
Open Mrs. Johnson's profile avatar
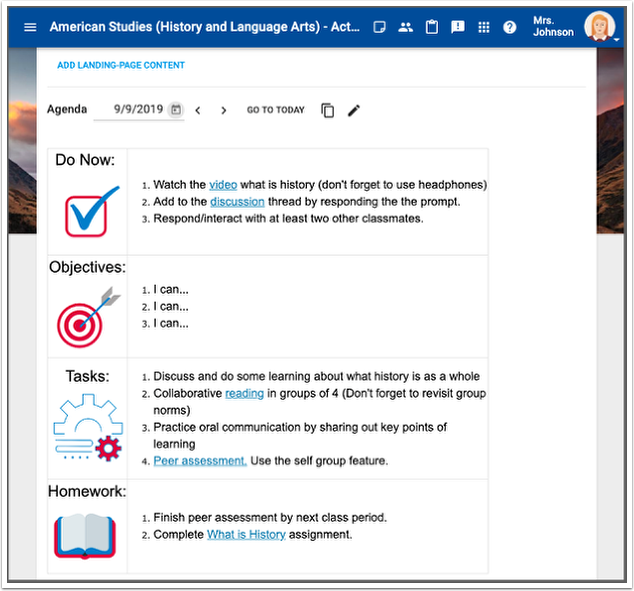(600, 26)
